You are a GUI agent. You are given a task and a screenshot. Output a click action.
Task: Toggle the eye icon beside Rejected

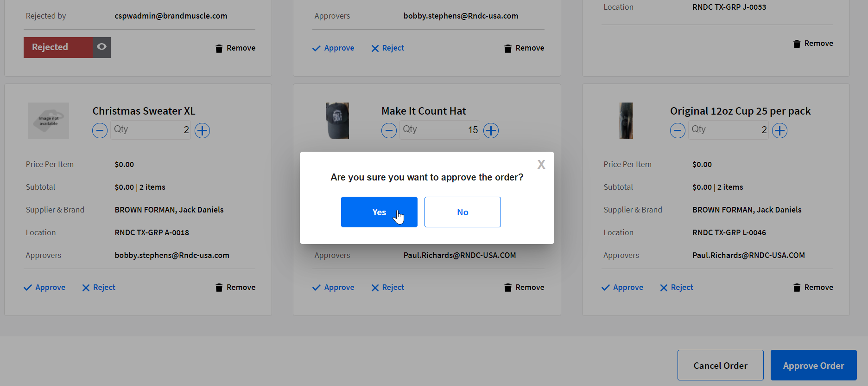[101, 47]
